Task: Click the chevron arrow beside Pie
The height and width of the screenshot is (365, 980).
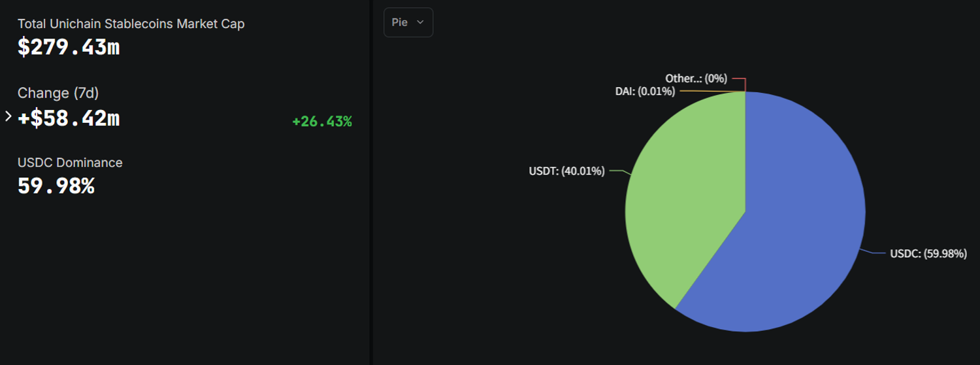Action: 420,22
